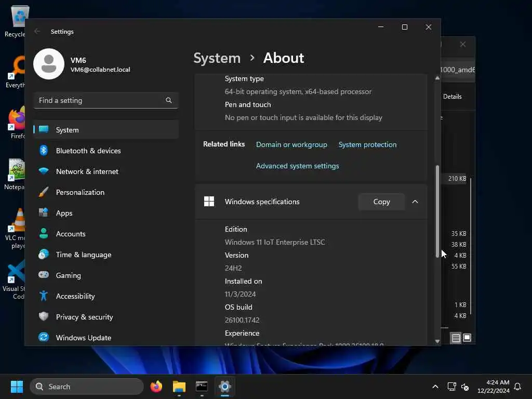The image size is (532, 399).
Task: Open the Windows Start menu
Action: (x=17, y=387)
